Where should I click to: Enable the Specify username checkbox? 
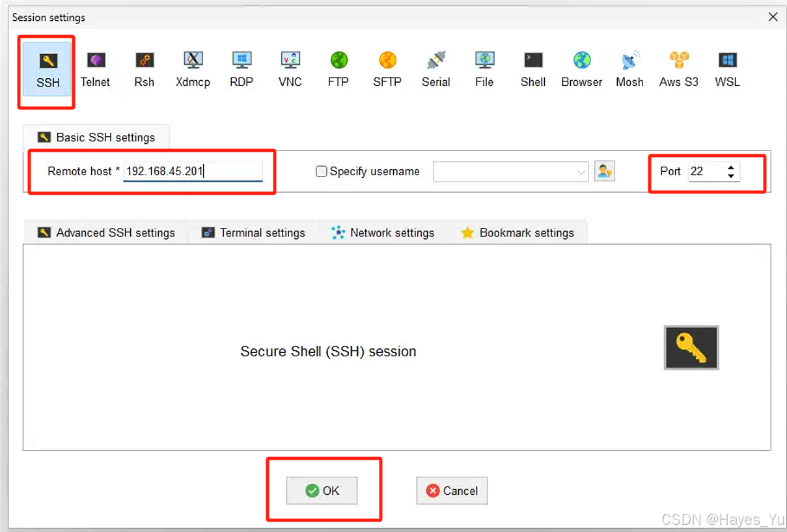(321, 172)
